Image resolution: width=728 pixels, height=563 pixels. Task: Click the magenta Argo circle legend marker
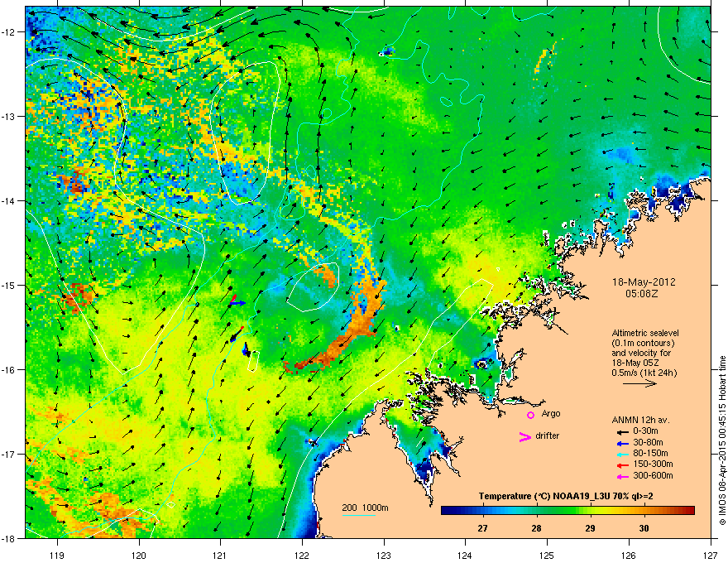point(530,415)
